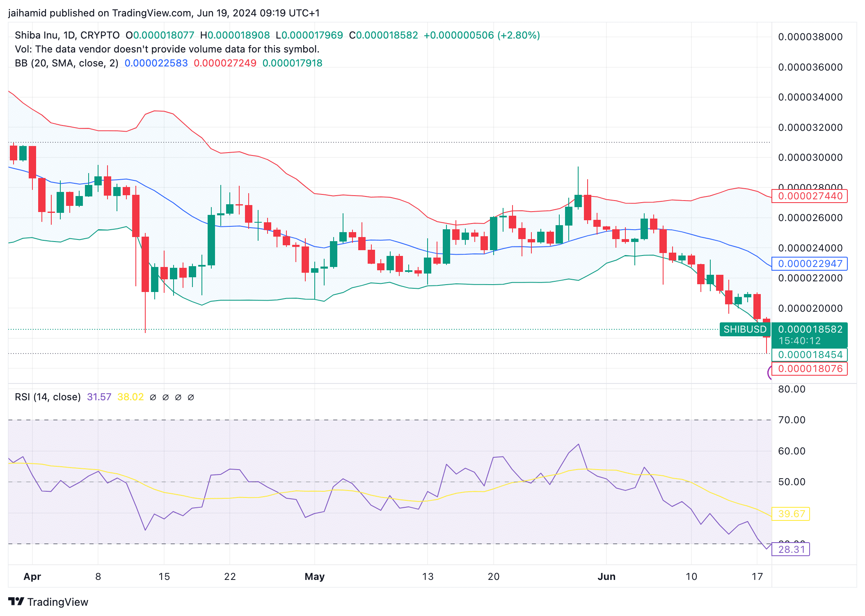Click the BB upper legend value 0.000027249
Image resolution: width=865 pixels, height=616 pixels.
pos(225,63)
